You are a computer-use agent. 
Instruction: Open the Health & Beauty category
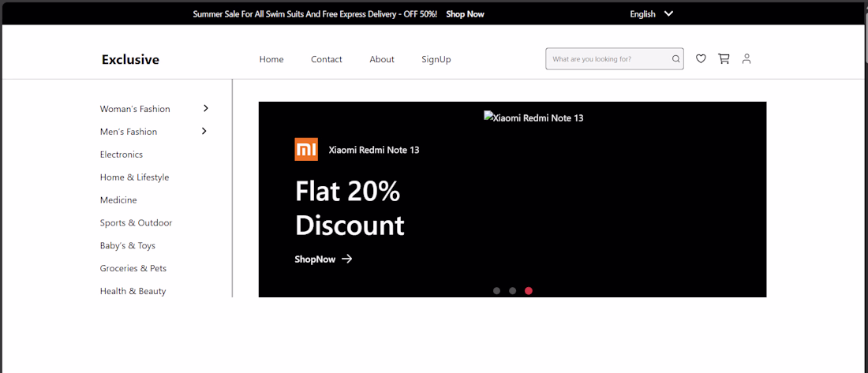click(x=133, y=290)
